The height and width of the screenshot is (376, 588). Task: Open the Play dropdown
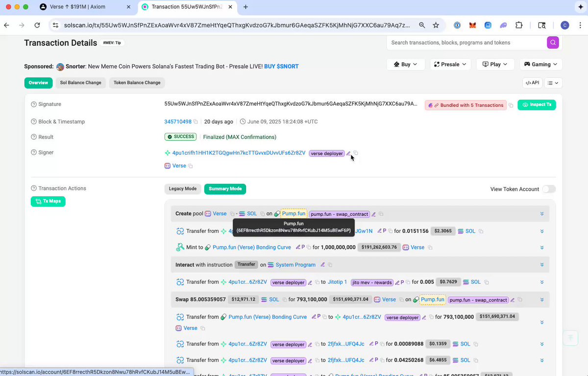click(495, 64)
